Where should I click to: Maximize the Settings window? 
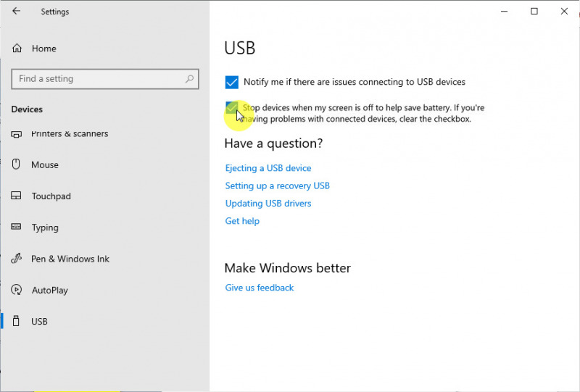coord(534,12)
